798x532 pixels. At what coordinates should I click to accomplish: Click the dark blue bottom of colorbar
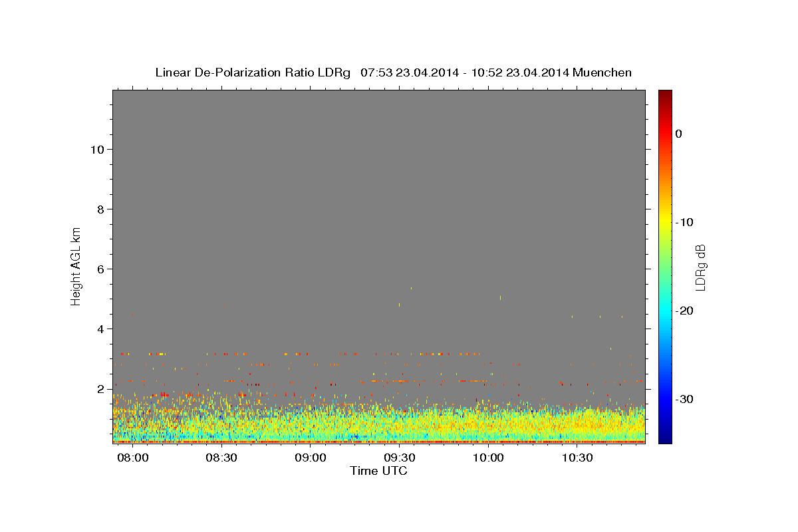(665, 438)
